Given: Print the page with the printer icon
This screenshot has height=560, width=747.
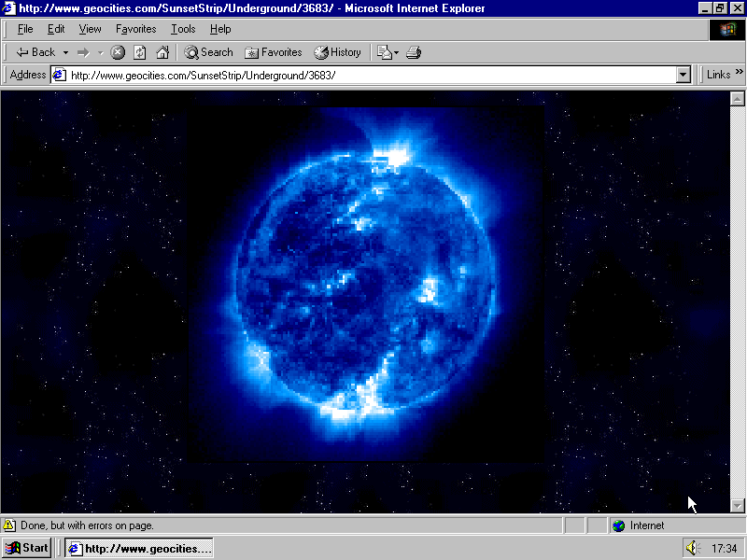Looking at the screenshot, I should (414, 52).
